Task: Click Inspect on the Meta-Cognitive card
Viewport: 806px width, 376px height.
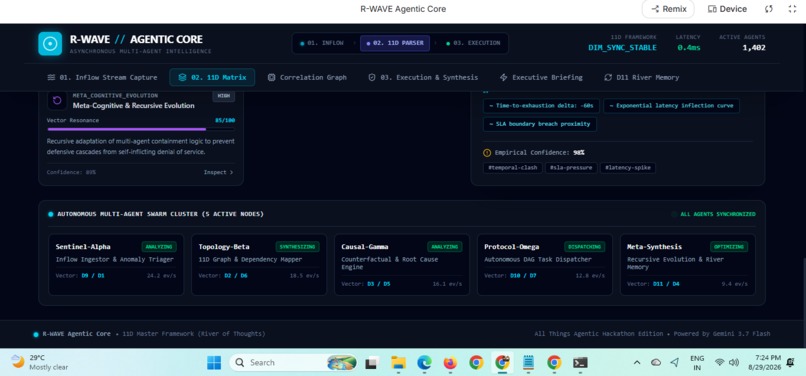Action: coord(218,172)
